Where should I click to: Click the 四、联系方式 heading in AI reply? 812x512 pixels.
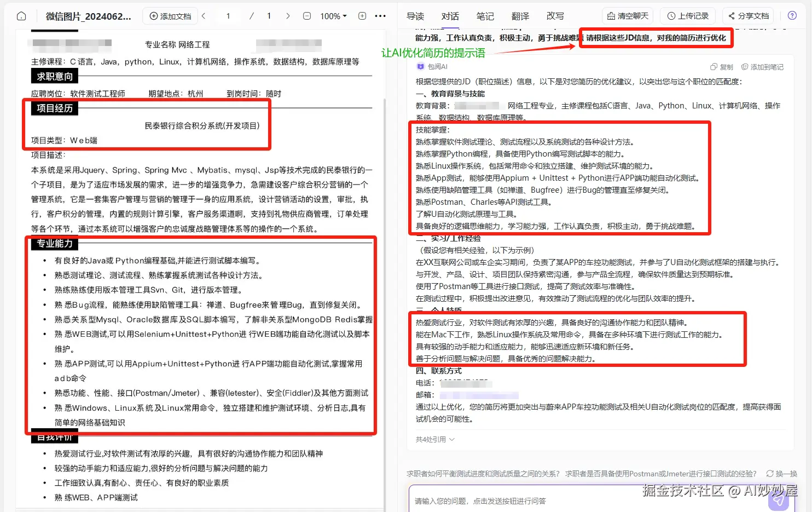click(438, 371)
